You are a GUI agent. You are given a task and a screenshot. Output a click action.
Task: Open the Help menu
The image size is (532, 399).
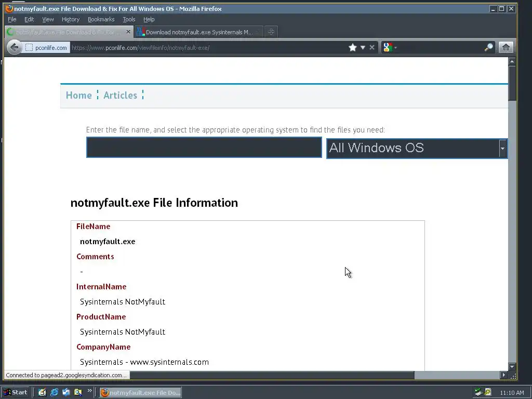coord(149,19)
